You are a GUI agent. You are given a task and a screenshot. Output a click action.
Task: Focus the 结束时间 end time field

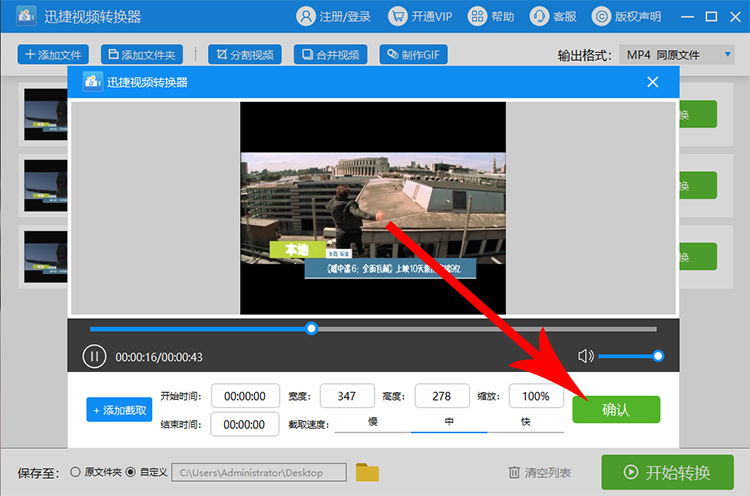coord(244,424)
